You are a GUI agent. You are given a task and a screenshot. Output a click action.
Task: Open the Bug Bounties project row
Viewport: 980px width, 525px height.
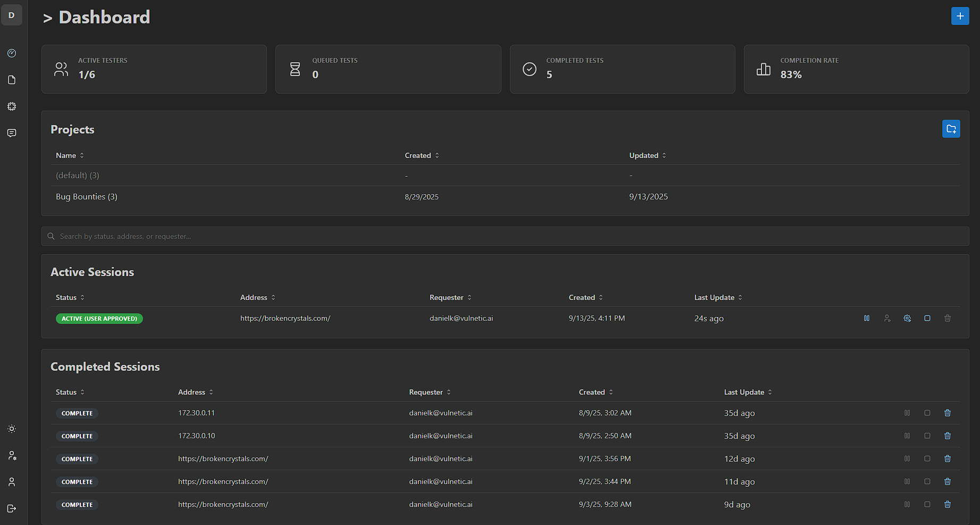(87, 197)
